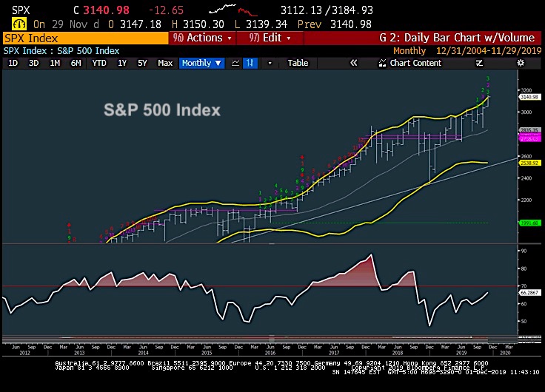Click the SPX Index : S&P 500 Index label

61,51
